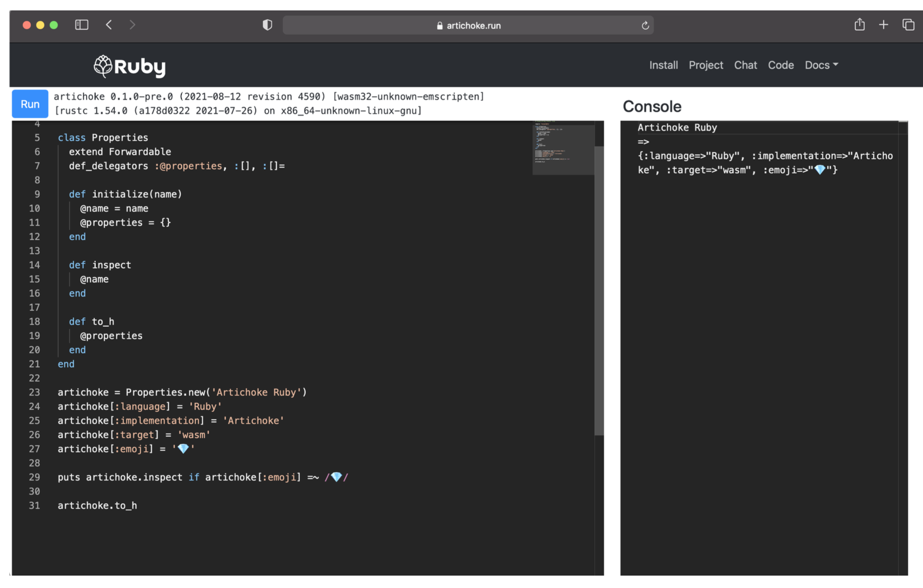This screenshot has width=923, height=588.
Task: Click line number 22 in the gutter
Action: (34, 378)
